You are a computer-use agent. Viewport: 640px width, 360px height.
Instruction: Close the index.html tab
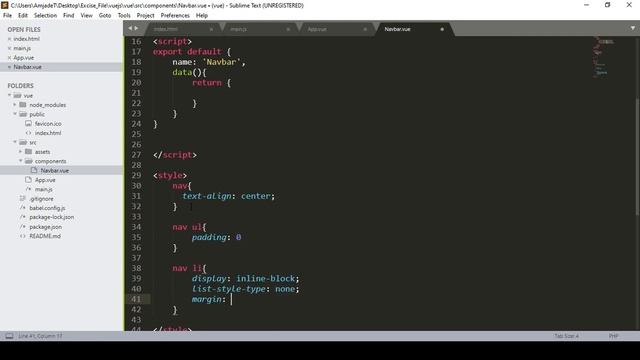tap(211, 29)
